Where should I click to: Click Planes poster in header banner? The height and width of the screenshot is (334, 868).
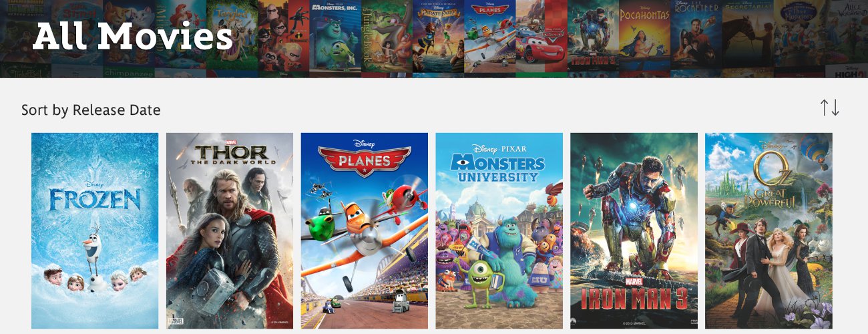tap(490, 35)
